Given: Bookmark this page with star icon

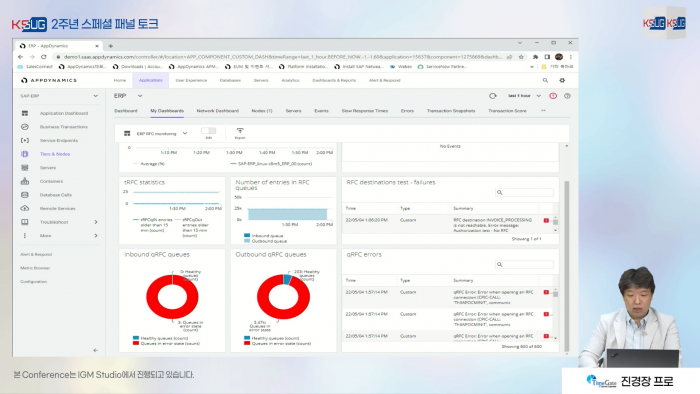Looking at the screenshot, I should (x=521, y=57).
